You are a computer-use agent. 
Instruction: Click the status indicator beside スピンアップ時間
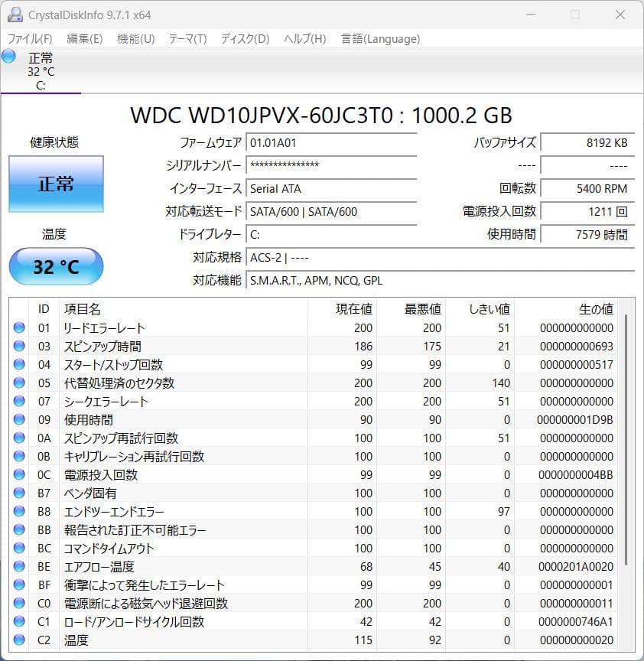pos(19,346)
